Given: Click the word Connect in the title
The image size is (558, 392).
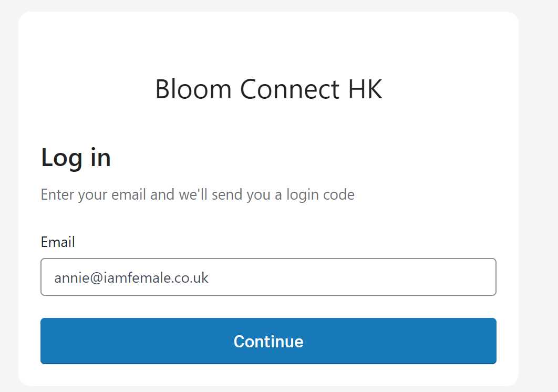Looking at the screenshot, I should coord(290,89).
